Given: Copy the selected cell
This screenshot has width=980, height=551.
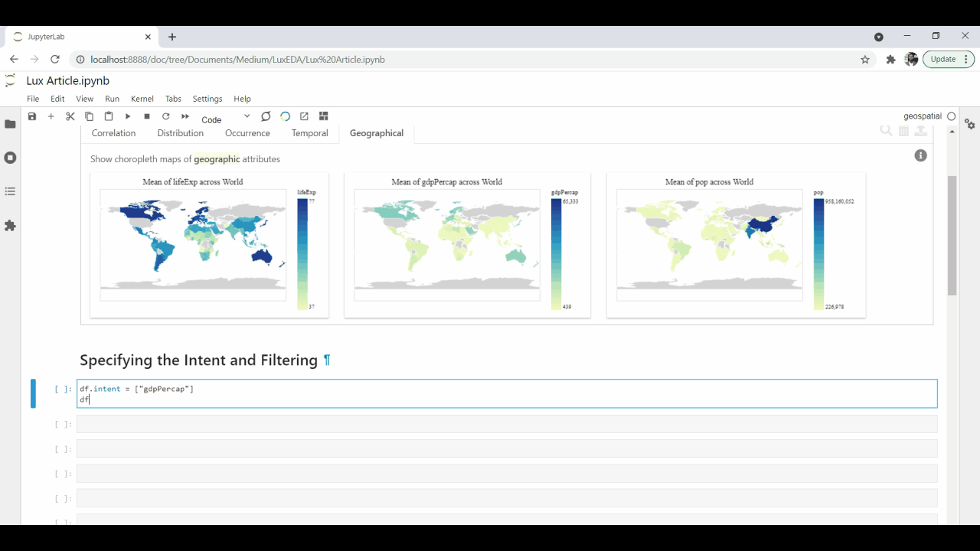Looking at the screenshot, I should point(90,116).
